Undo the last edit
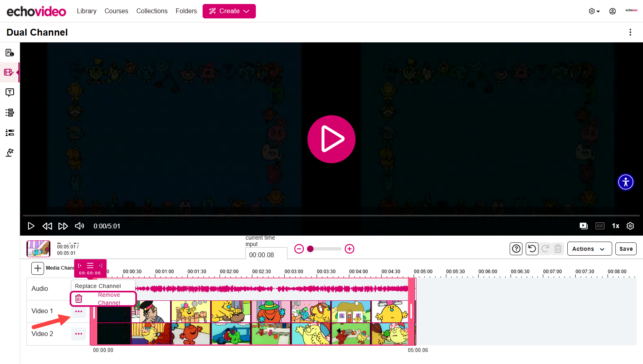 532,249
